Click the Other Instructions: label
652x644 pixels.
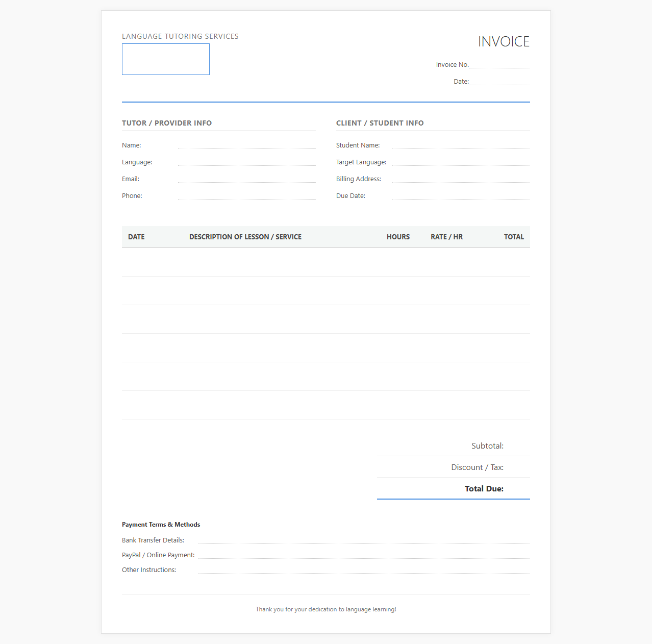click(149, 570)
